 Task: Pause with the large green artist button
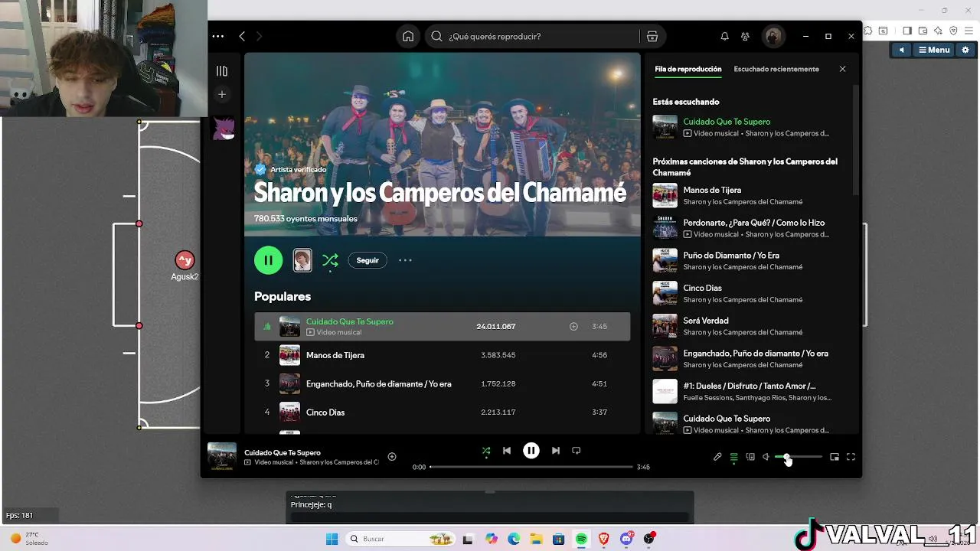coord(268,260)
